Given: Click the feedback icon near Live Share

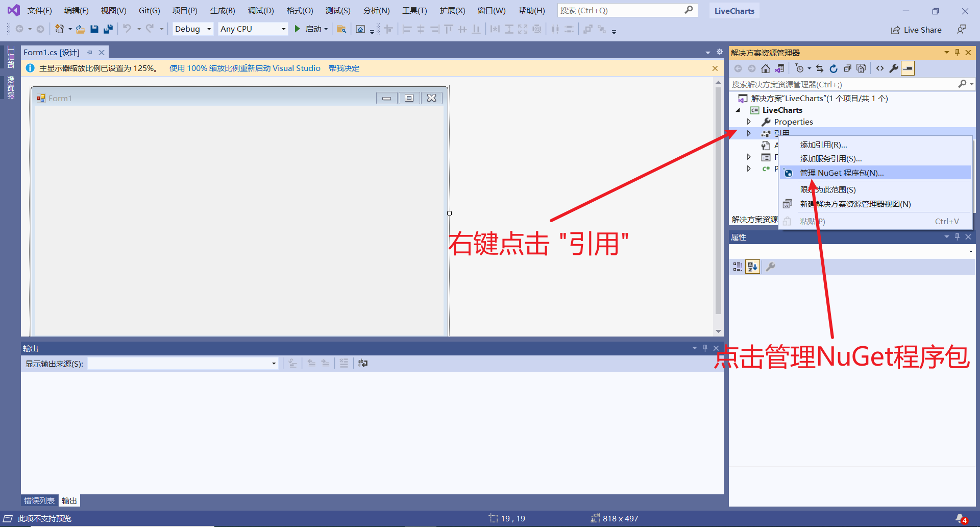Looking at the screenshot, I should click(962, 30).
